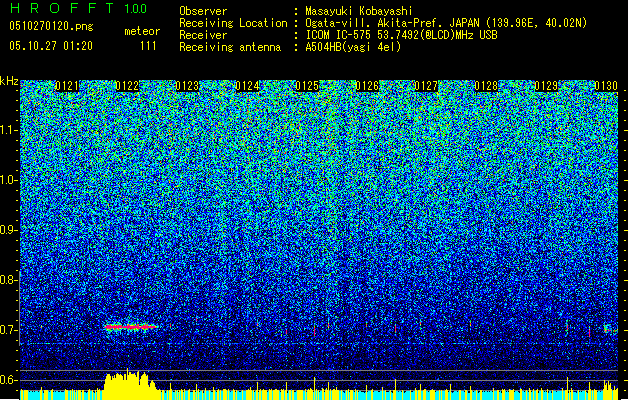Click the 0.6 kHz axis label

[x=9, y=380]
